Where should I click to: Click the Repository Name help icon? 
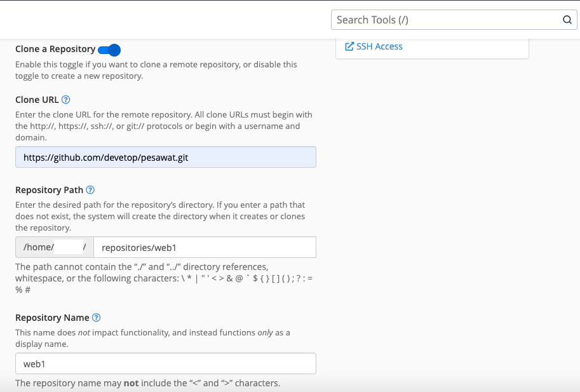click(x=97, y=318)
